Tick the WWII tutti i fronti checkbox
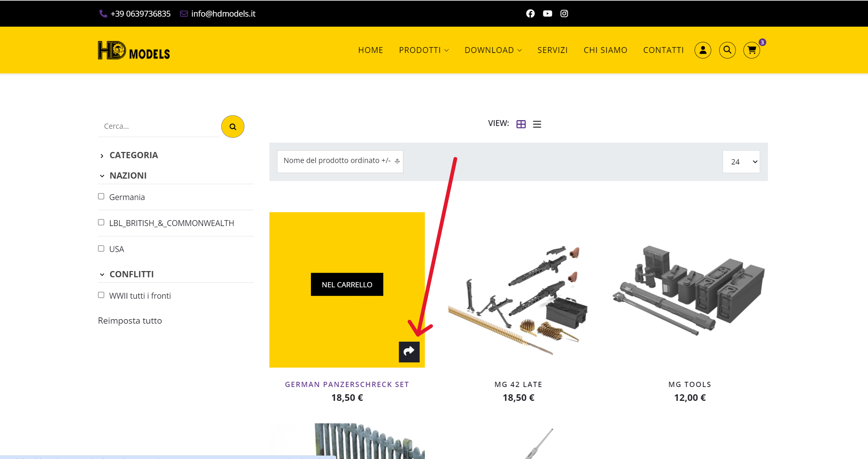 tap(101, 295)
